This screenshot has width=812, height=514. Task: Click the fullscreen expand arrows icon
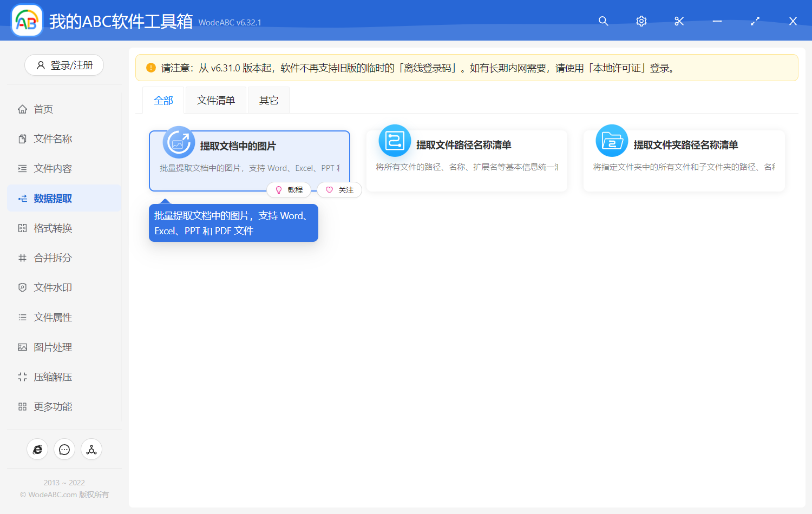point(755,21)
